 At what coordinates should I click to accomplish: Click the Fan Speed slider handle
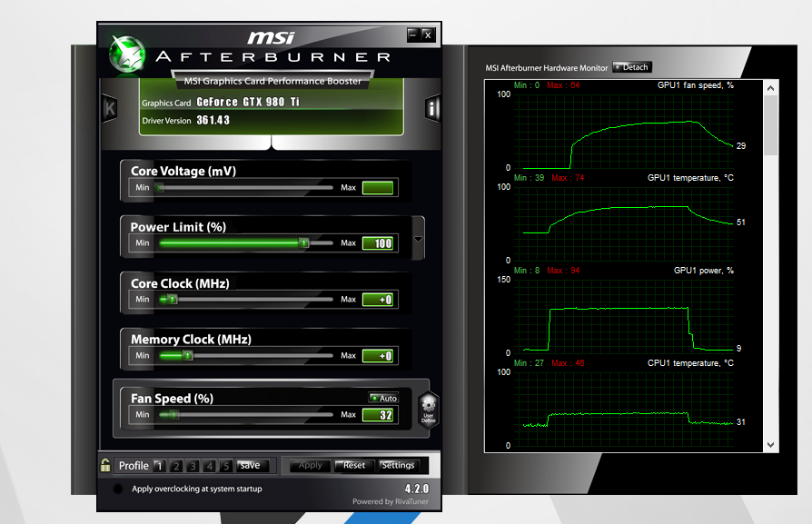point(174,415)
